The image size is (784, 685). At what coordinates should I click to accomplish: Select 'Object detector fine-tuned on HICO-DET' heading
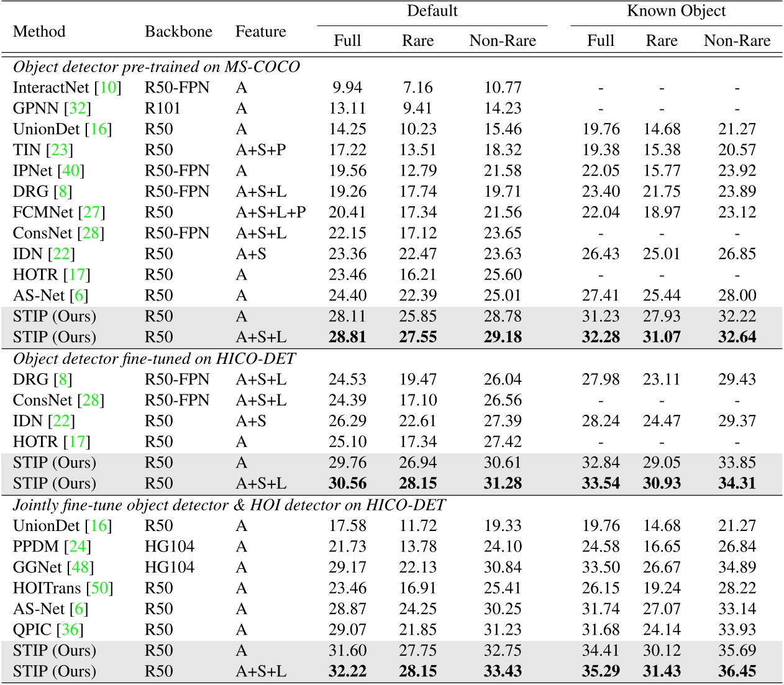pyautogui.click(x=154, y=359)
